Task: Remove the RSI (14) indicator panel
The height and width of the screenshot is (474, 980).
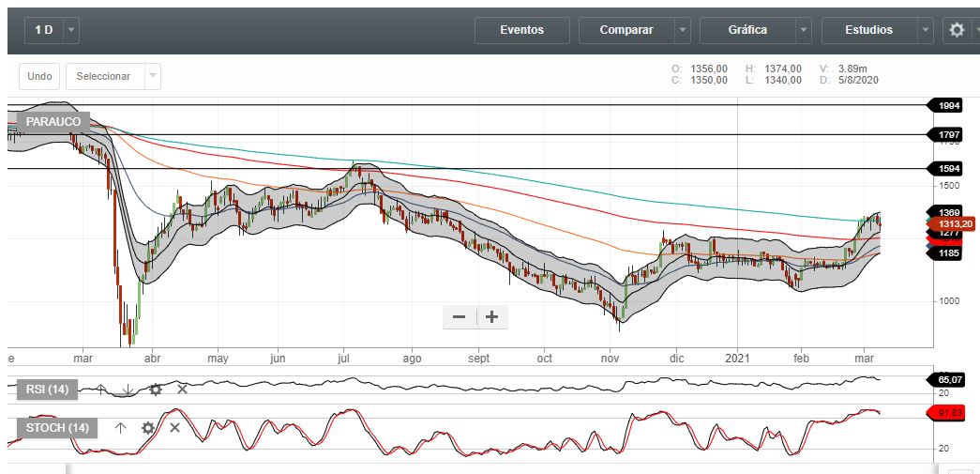Action: 182,389
